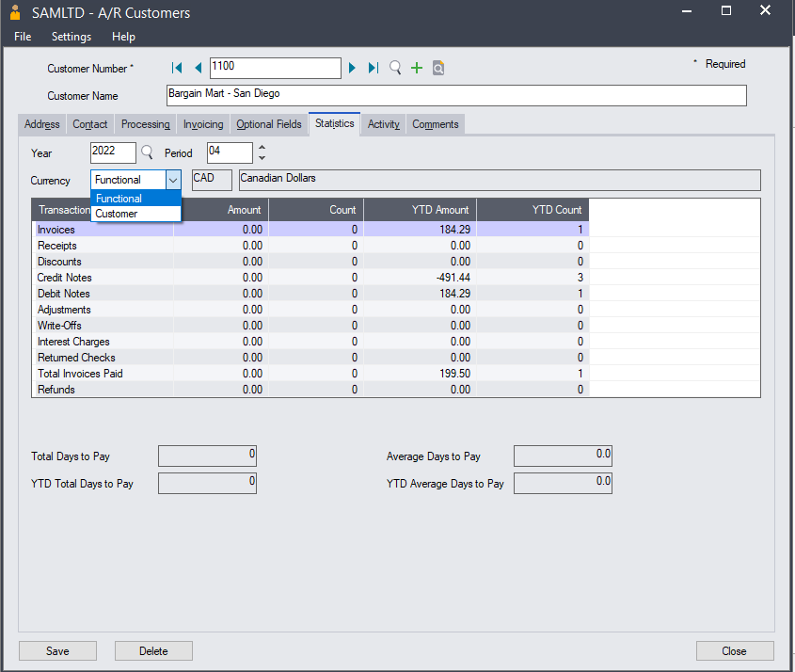This screenshot has height=672, width=795.
Task: Decrease Period with the down arrow
Action: coord(262,158)
